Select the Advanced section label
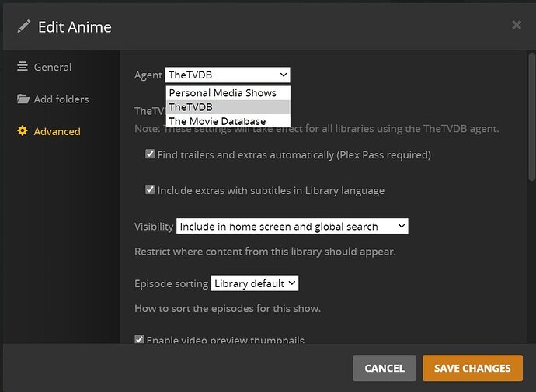 click(x=57, y=131)
